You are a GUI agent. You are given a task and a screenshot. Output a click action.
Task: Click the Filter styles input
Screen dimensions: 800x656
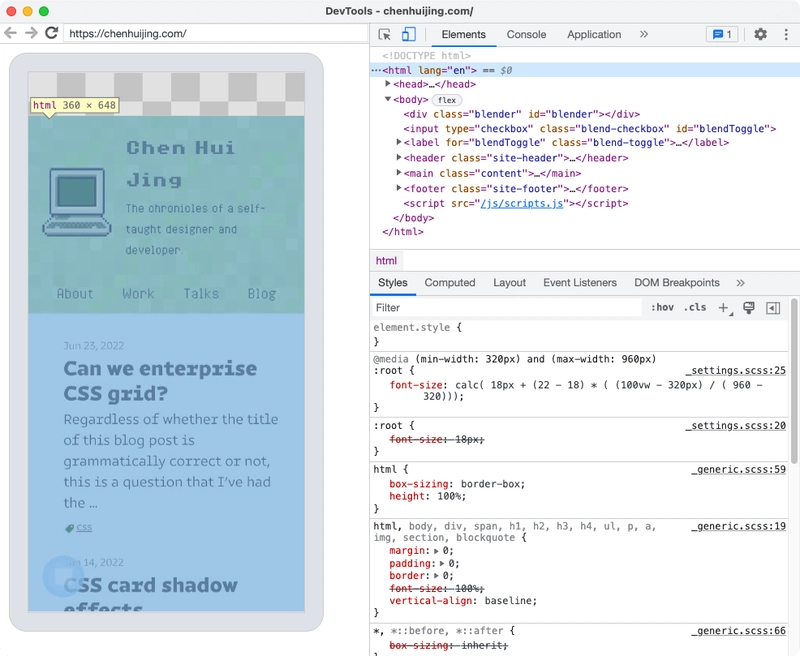pos(506,308)
